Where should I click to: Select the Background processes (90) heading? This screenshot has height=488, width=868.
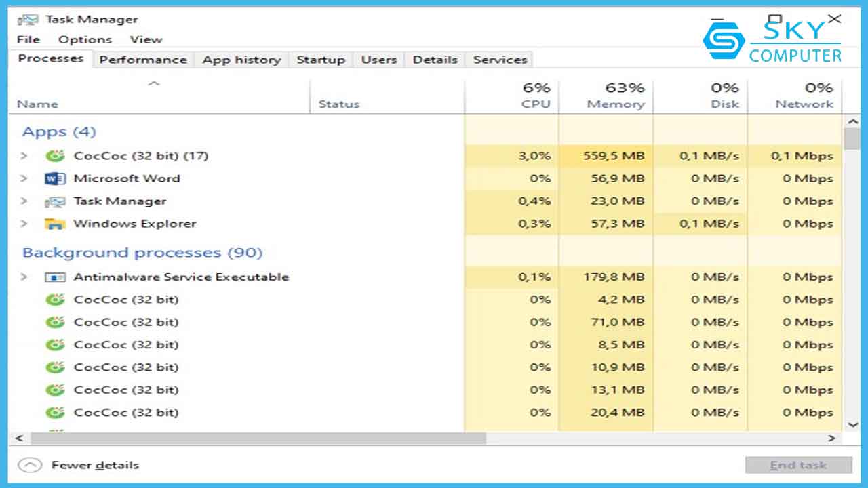pyautogui.click(x=142, y=253)
